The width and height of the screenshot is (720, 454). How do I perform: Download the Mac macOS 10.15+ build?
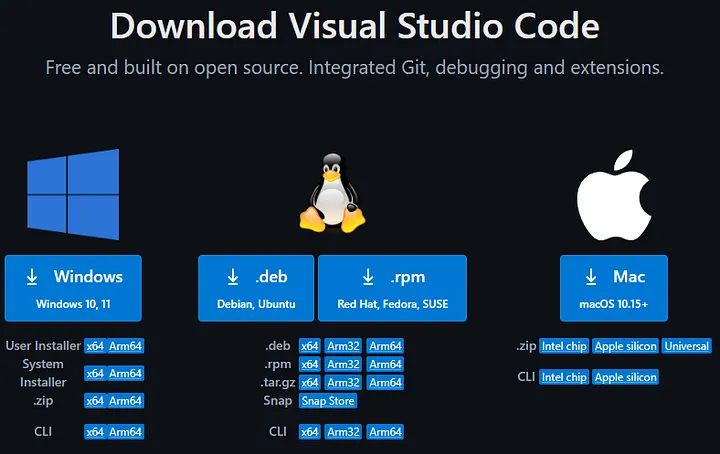tap(614, 288)
